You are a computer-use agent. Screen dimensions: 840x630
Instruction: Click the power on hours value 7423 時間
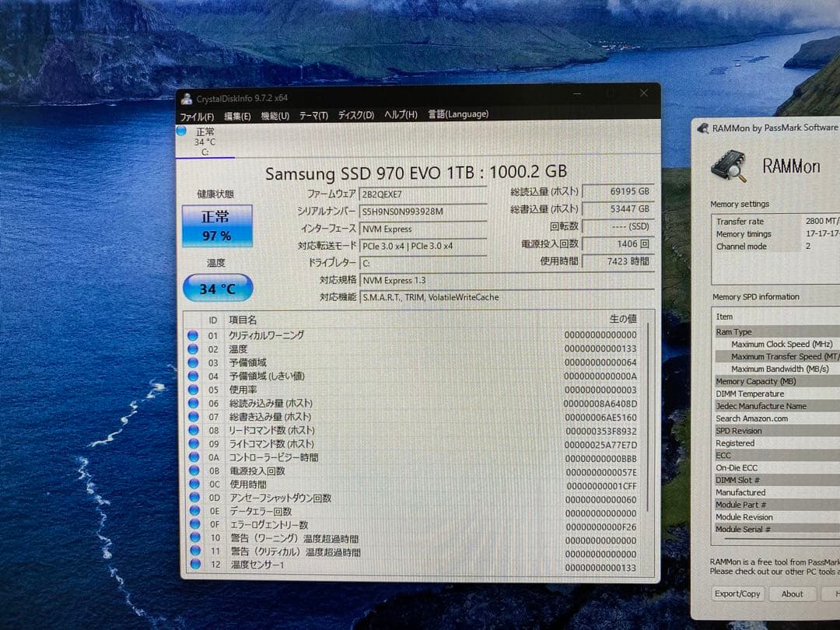click(618, 261)
